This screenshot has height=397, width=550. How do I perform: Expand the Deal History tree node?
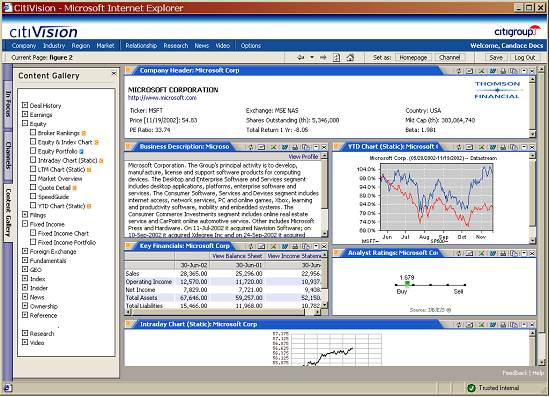coord(25,105)
